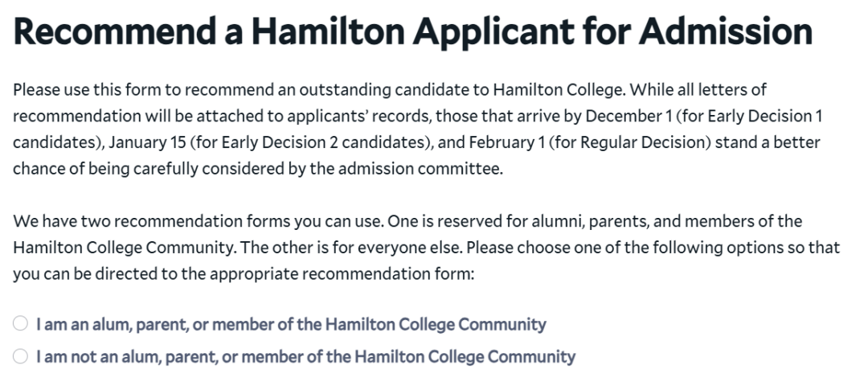Click the "December 1" deadline text
The height and width of the screenshot is (390, 868).
(x=629, y=116)
